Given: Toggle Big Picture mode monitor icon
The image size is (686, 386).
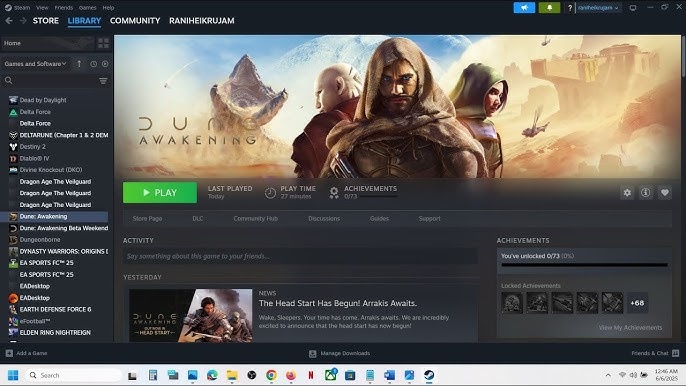Looking at the screenshot, I should [633, 8].
